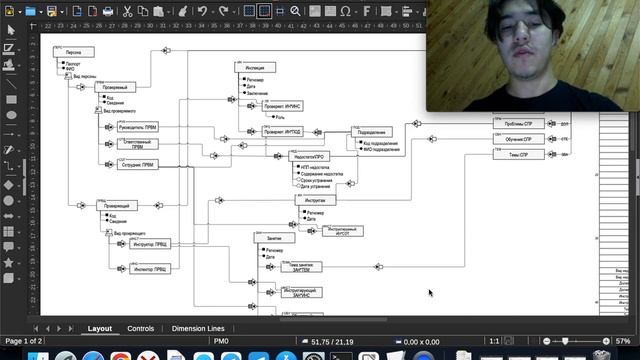Click the Fill Color bucket tool
Viewport: 640px width, 360px height.
coord(9,64)
